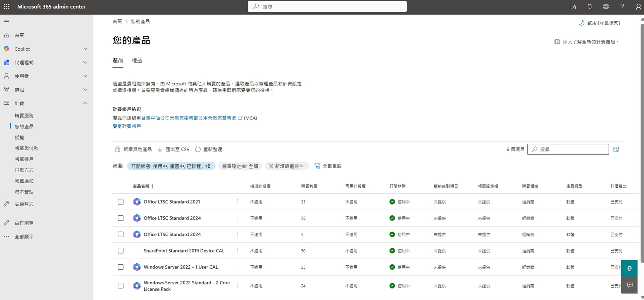Open 購買服務 in the sidebar
644x300 pixels.
(24, 116)
